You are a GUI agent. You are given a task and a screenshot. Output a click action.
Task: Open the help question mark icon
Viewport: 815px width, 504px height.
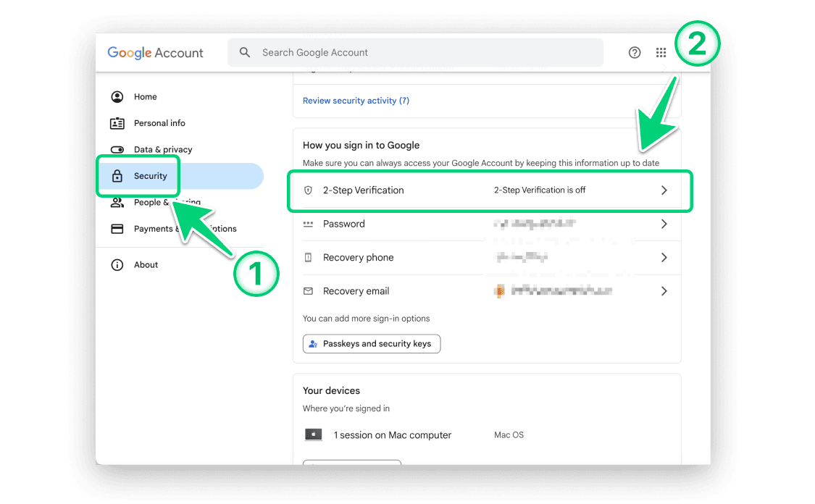coord(635,53)
